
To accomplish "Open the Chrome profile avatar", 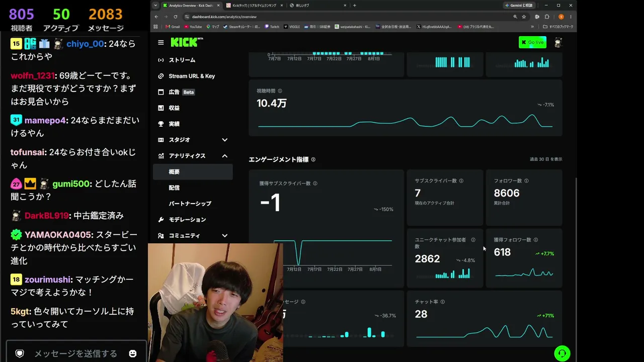I will [x=561, y=17].
